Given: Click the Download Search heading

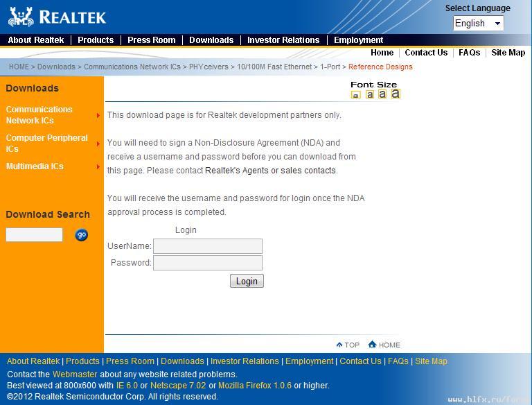Looking at the screenshot, I should click(48, 215).
